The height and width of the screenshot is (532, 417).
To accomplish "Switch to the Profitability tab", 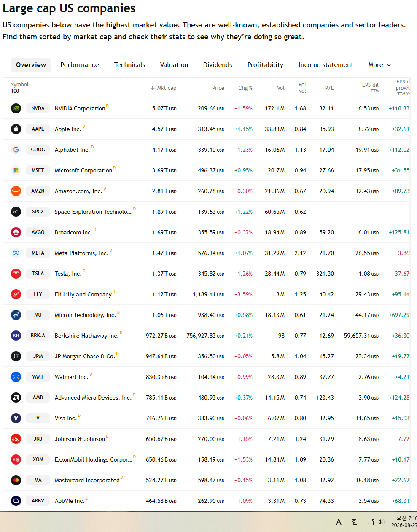I will (265, 65).
